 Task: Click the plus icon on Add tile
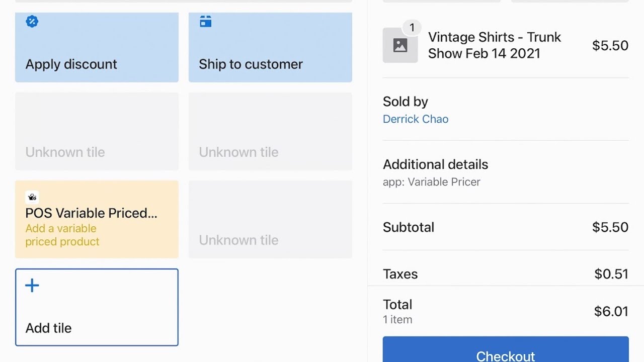tap(32, 286)
